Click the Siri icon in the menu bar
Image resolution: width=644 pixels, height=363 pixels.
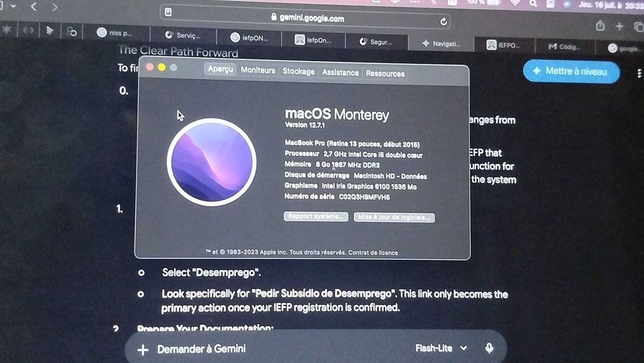tap(567, 5)
